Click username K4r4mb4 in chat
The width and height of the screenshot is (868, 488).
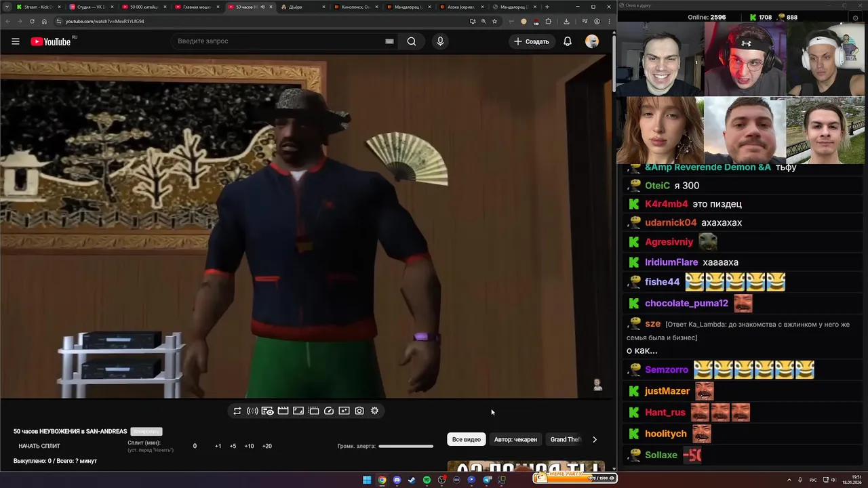click(667, 204)
